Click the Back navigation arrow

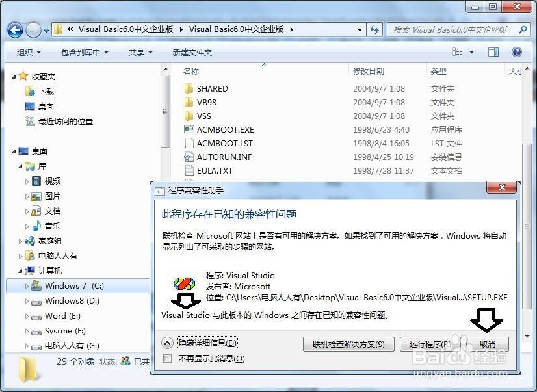tap(15, 31)
